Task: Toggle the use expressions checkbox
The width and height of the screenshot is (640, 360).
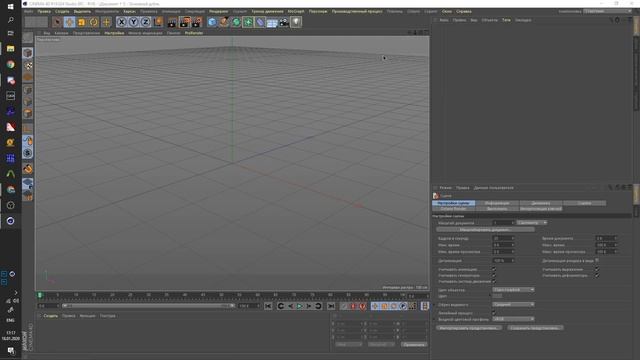Action: (x=597, y=269)
